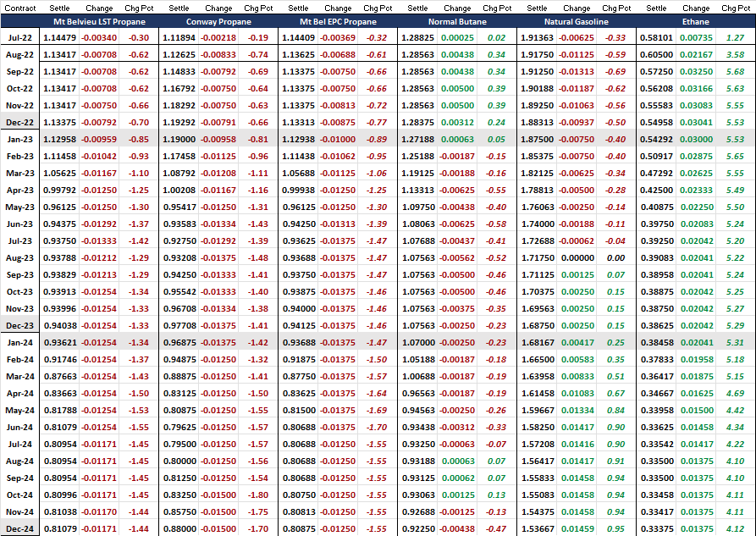756x536 pixels.
Task: Select Nov-24 Conway settle 0.85750
Action: pyautogui.click(x=179, y=512)
